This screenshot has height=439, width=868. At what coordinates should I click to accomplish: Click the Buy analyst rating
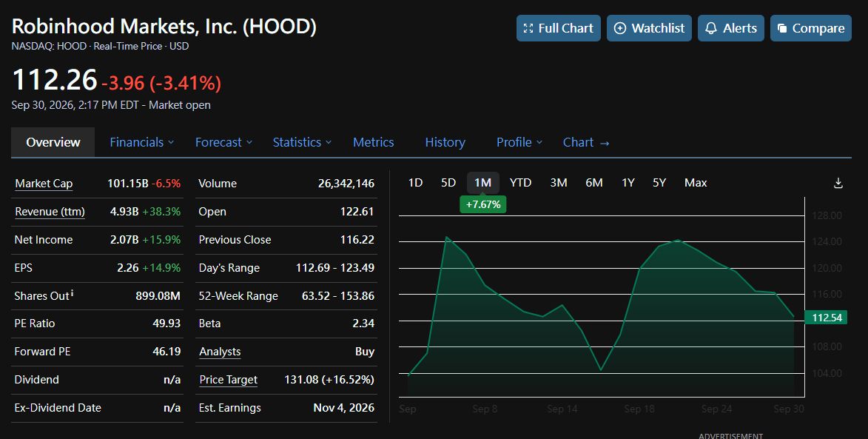[365, 352]
